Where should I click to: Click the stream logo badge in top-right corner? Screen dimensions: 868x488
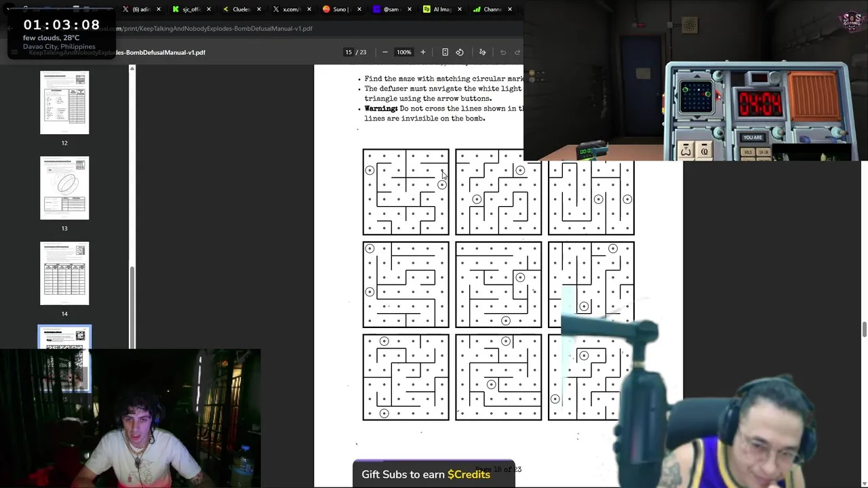pyautogui.click(x=852, y=20)
